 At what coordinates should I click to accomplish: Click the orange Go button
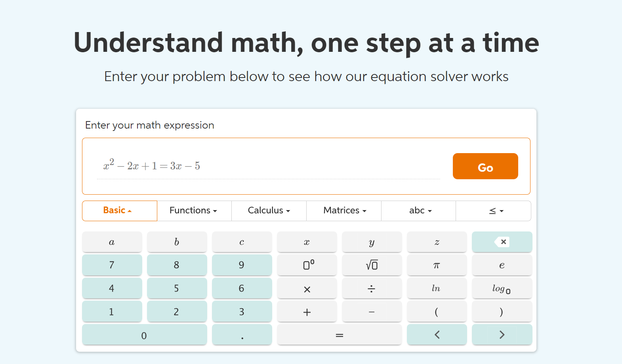click(485, 166)
